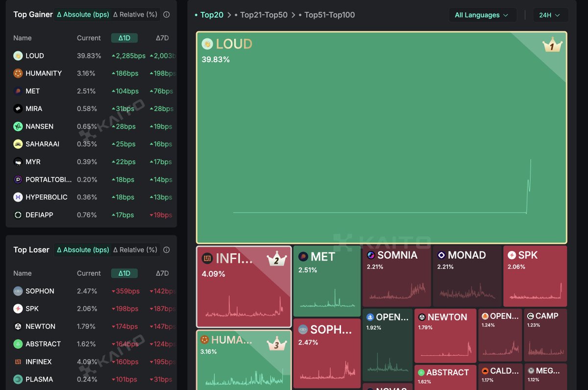Open the Top Loser info icon

click(x=166, y=250)
